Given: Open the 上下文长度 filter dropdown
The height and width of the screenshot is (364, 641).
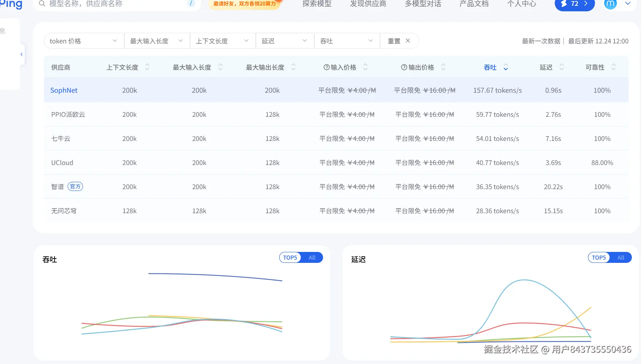Looking at the screenshot, I should (223, 41).
